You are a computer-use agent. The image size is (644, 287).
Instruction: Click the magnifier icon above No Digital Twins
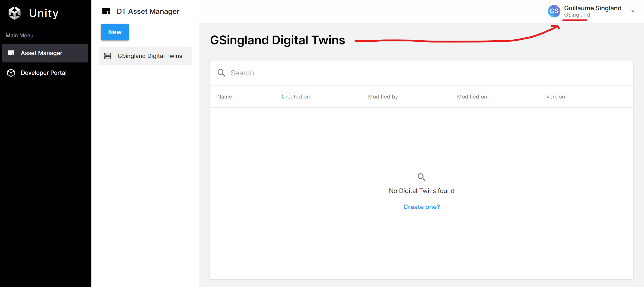click(x=421, y=177)
